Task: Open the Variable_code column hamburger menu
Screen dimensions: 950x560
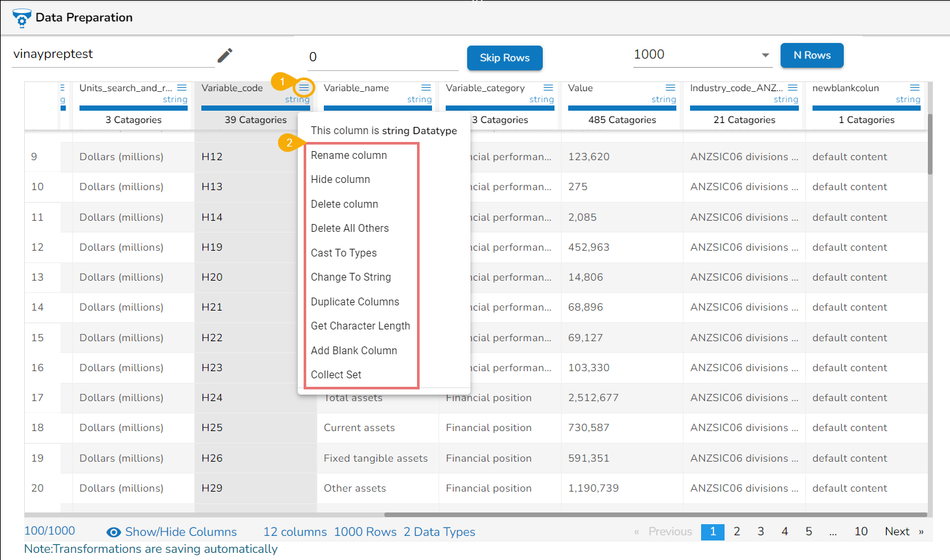Action: coord(304,88)
